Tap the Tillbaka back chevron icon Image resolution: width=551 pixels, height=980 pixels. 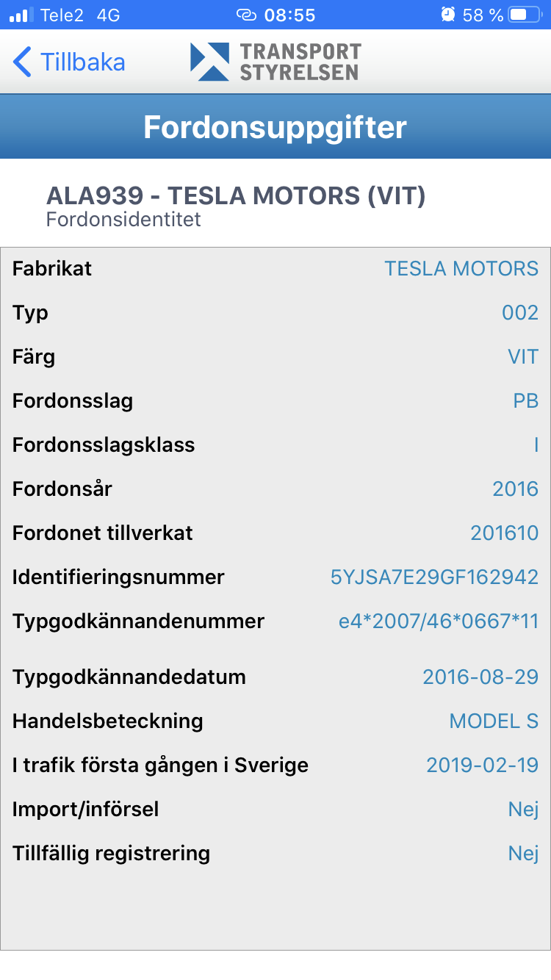point(23,62)
